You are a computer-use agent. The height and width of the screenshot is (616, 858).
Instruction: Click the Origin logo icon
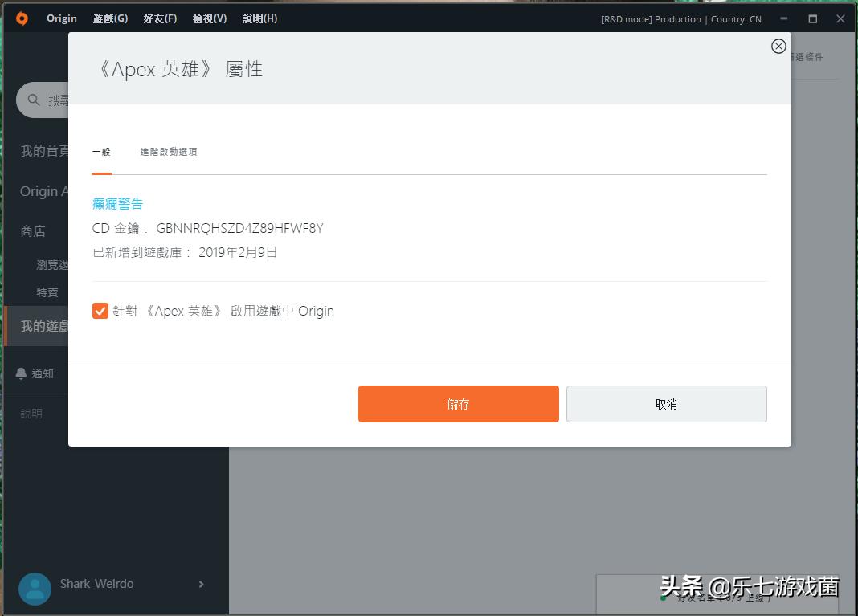(x=21, y=18)
